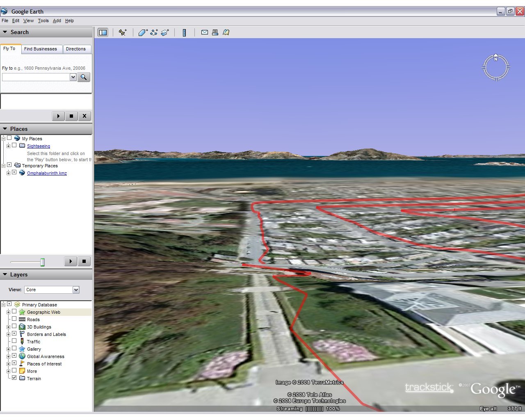Click the Print icon
Viewport: 525px width, 420px height.
click(215, 32)
